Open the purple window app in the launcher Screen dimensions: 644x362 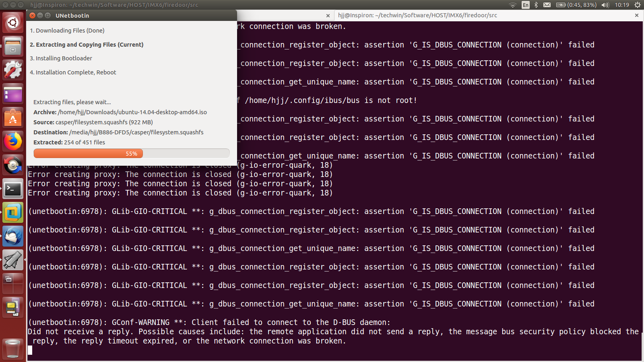pos(13,94)
